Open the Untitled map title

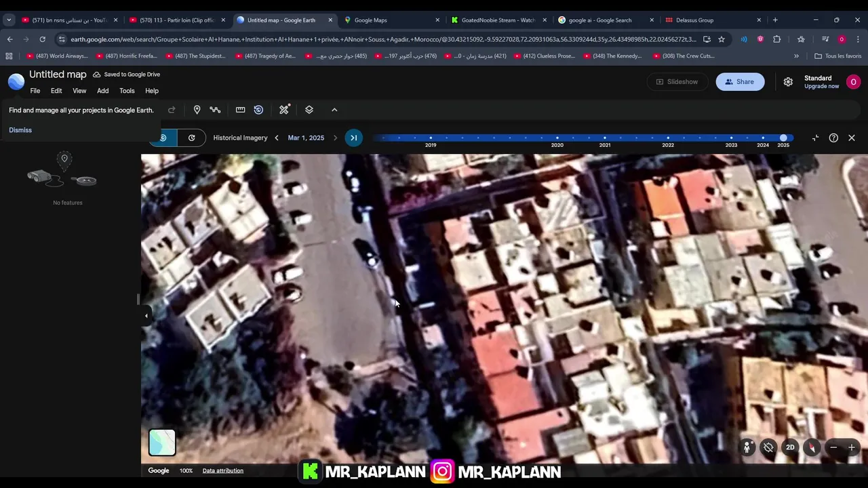(58, 75)
